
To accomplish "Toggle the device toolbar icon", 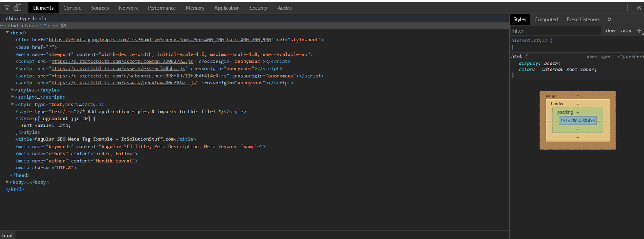I will (18, 8).
